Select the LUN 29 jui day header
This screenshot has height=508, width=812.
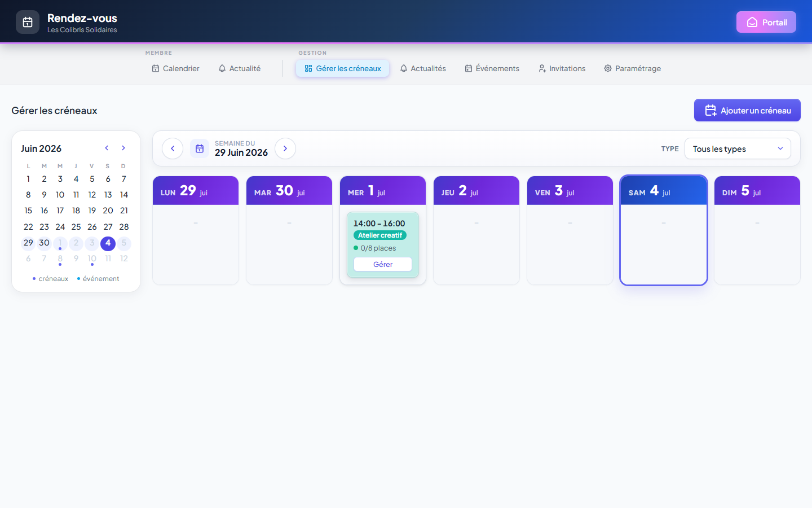(196, 191)
